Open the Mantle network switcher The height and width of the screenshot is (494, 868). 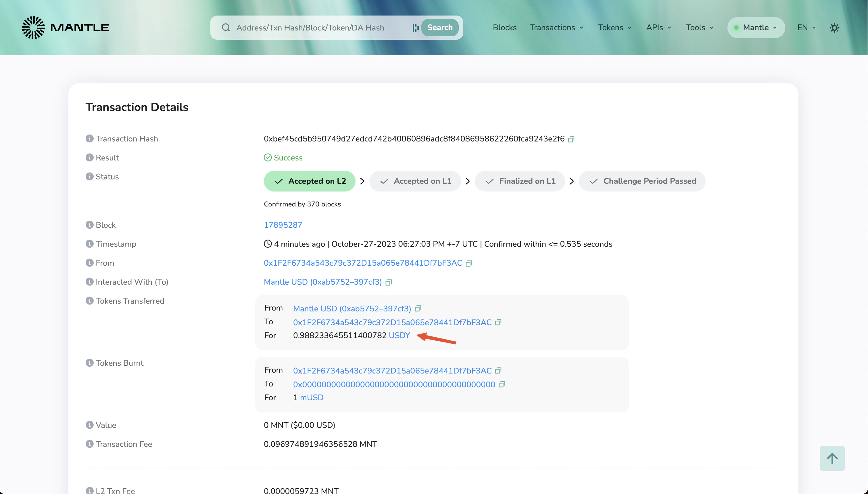(x=756, y=28)
